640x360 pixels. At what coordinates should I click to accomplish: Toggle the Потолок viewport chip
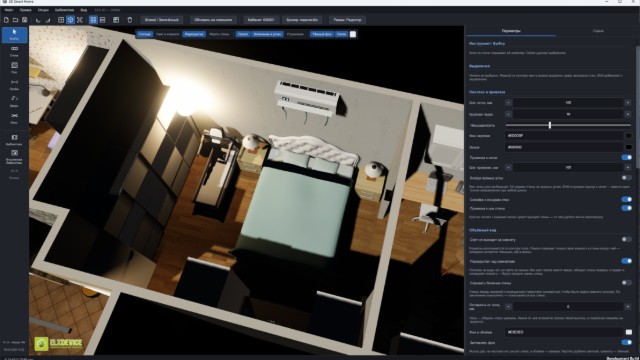click(145, 34)
